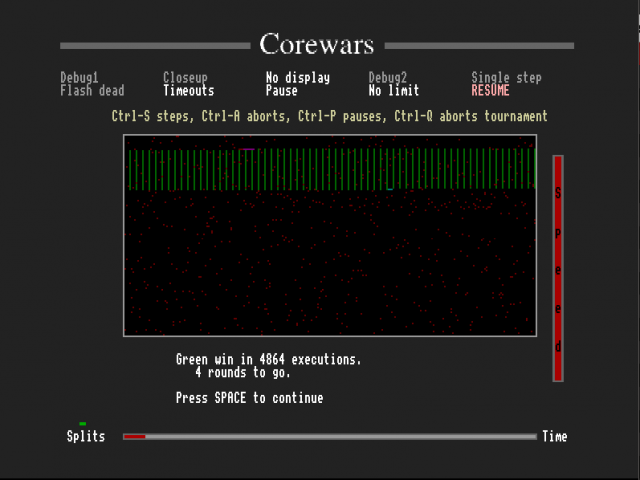Click the Pause option
The image size is (640, 480).
pyautogui.click(x=281, y=91)
